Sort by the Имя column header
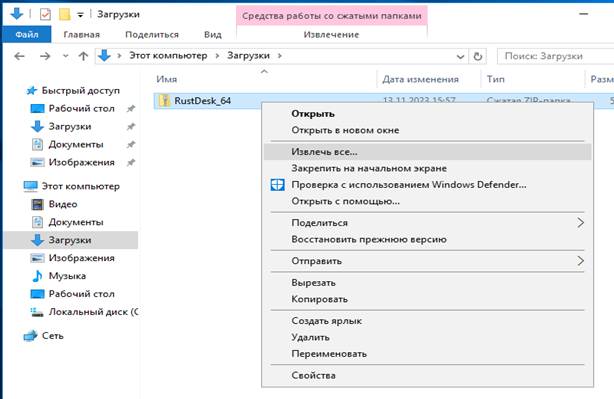 [x=166, y=79]
